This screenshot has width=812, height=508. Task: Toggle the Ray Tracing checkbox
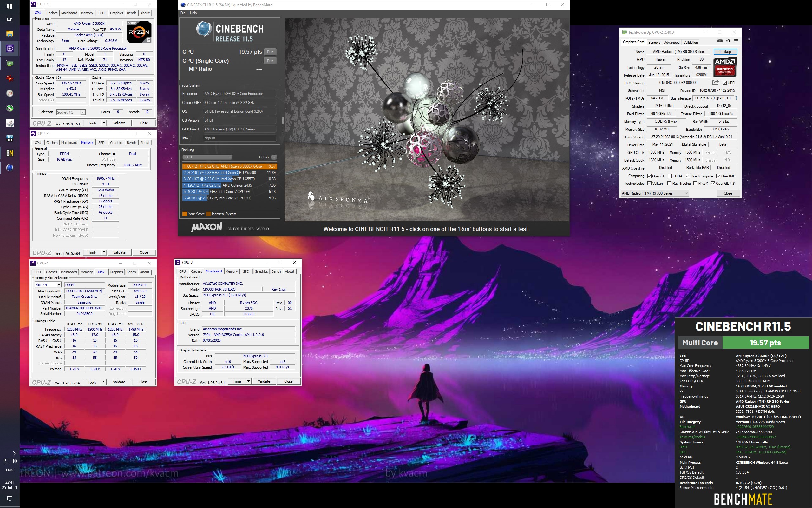click(x=669, y=184)
